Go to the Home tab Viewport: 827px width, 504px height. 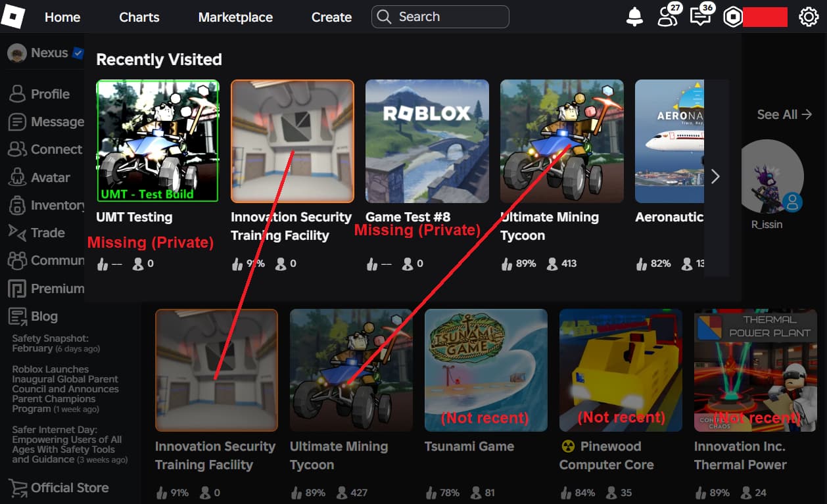(62, 17)
